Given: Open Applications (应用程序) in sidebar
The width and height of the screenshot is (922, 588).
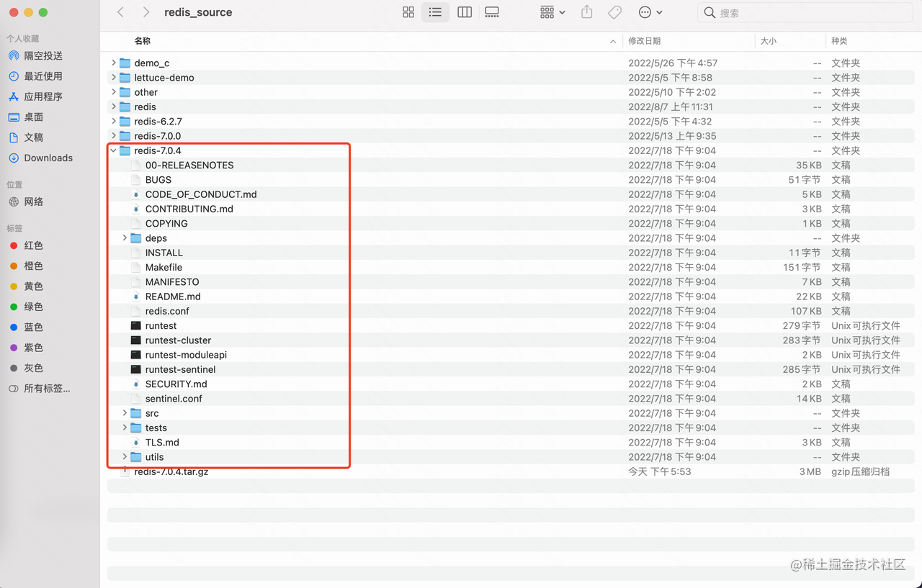Looking at the screenshot, I should click(x=43, y=96).
